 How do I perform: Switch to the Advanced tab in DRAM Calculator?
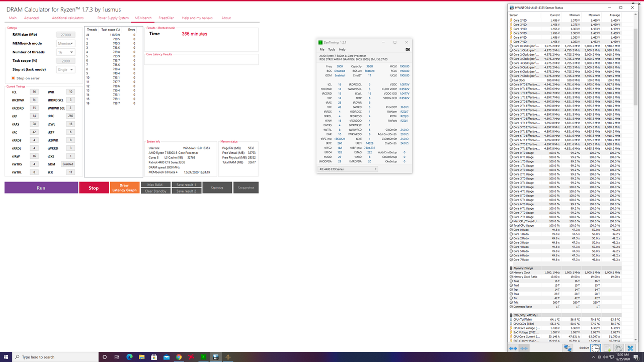(31, 18)
